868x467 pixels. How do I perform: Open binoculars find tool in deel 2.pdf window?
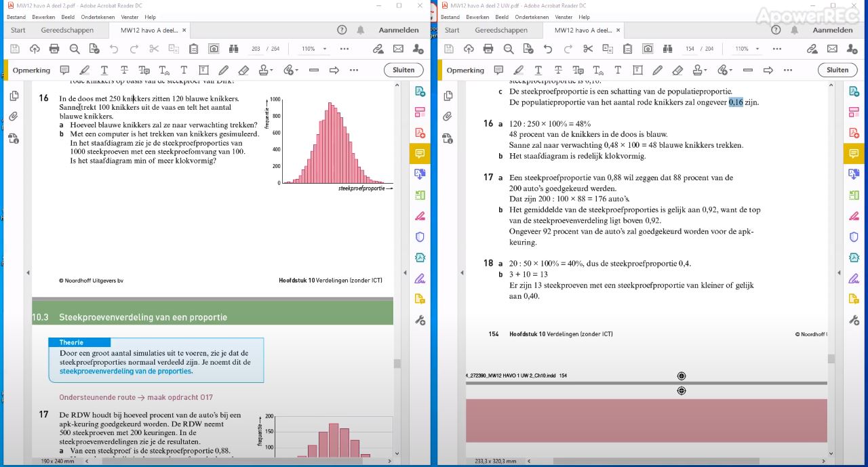pyautogui.click(x=234, y=49)
